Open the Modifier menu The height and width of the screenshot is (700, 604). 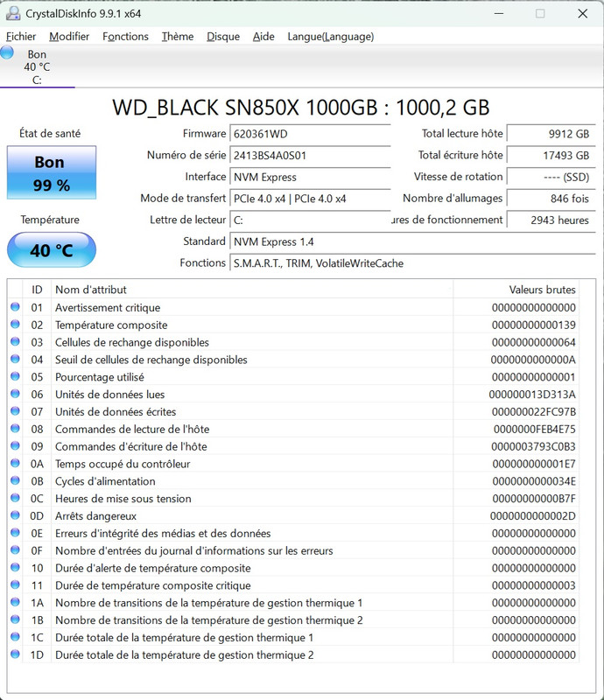(x=69, y=37)
